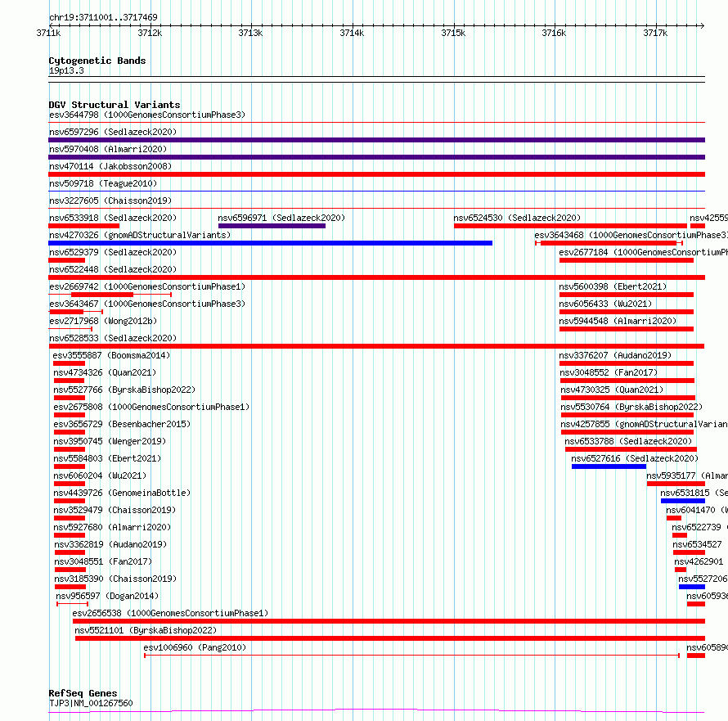Click the 3716k ruler tick label
The image size is (728, 721).
[x=554, y=33]
